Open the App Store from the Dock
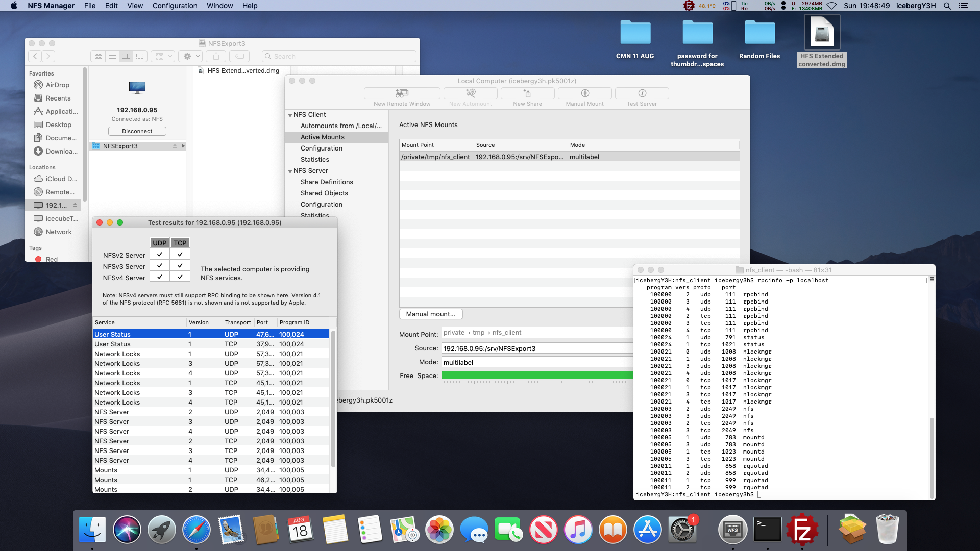Viewport: 980px width, 551px height. (647, 529)
